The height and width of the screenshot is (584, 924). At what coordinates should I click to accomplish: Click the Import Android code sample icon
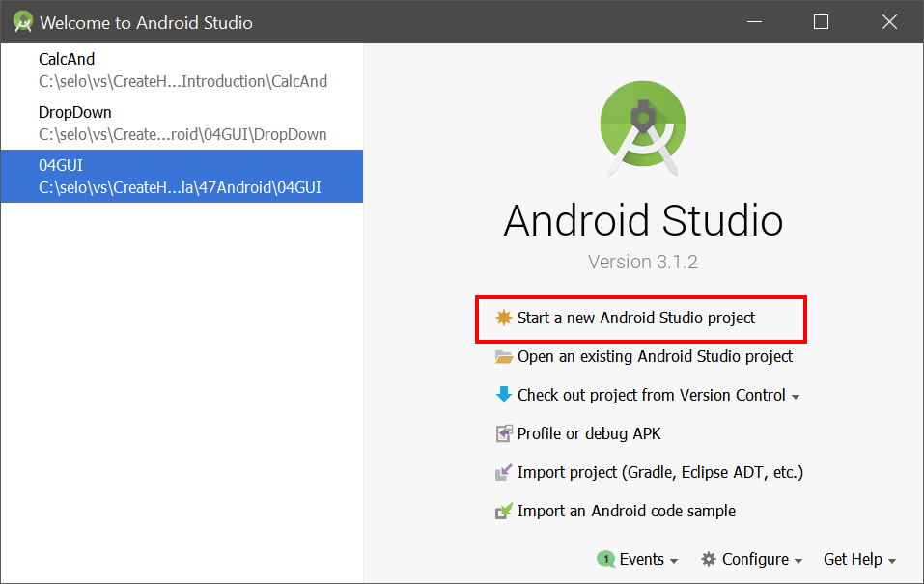pyautogui.click(x=503, y=511)
